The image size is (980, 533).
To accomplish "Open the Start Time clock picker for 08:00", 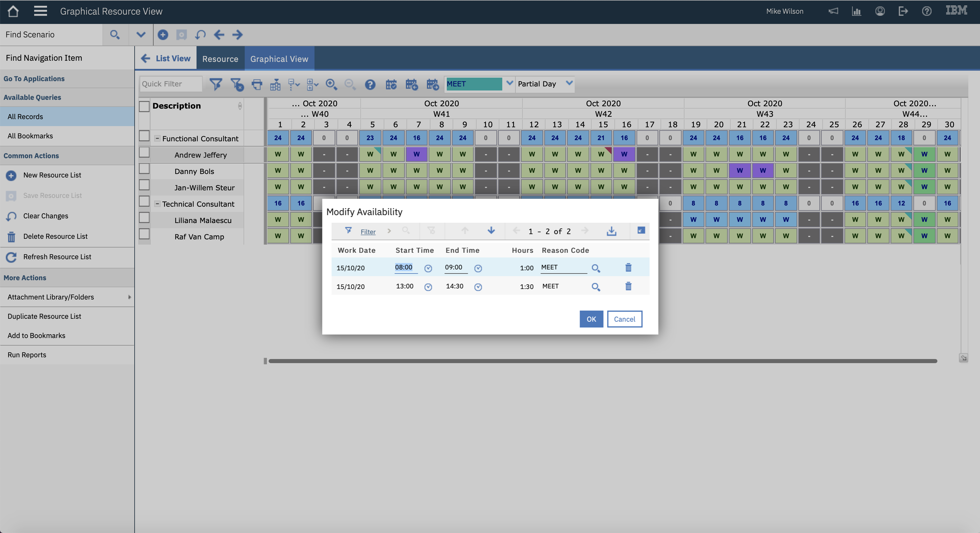I will (x=428, y=269).
